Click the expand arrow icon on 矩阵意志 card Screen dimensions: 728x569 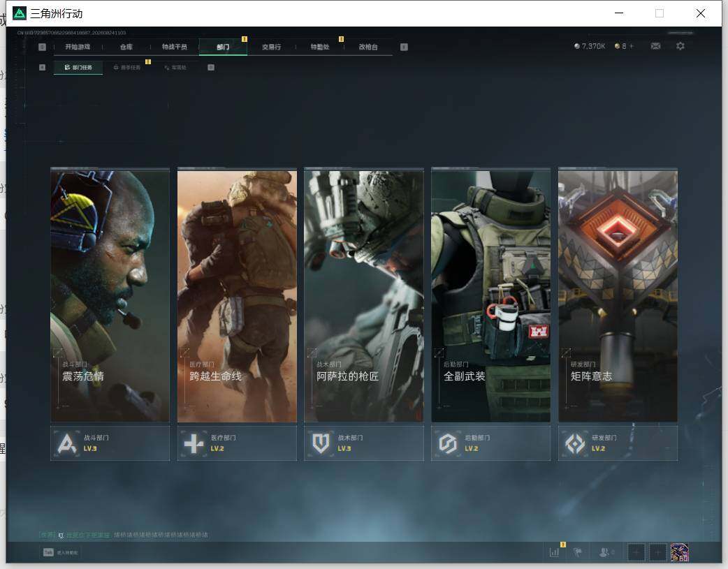click(x=566, y=353)
